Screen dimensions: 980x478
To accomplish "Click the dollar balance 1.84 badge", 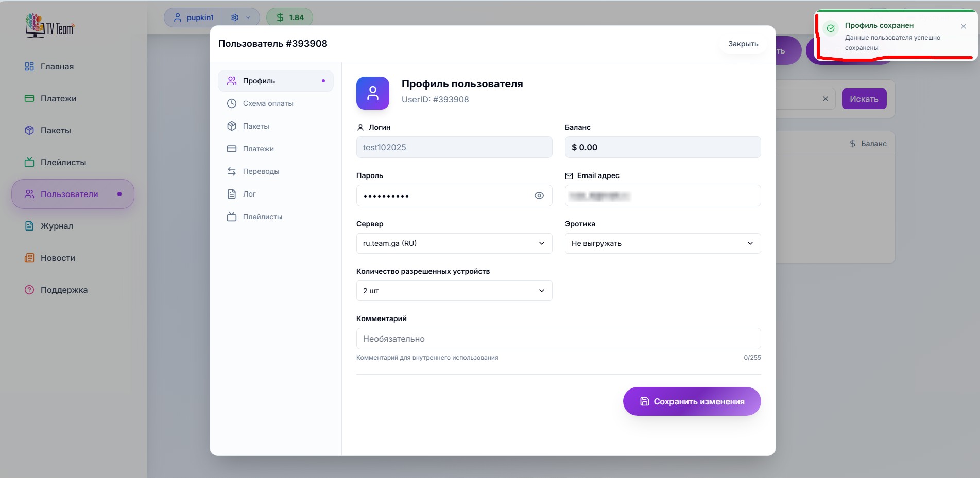I will pyautogui.click(x=289, y=17).
